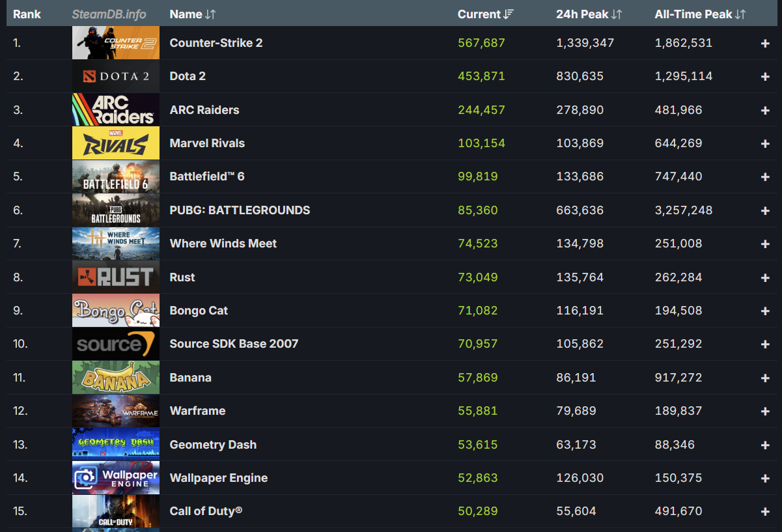Open the Rust logo thumbnail

(x=116, y=277)
